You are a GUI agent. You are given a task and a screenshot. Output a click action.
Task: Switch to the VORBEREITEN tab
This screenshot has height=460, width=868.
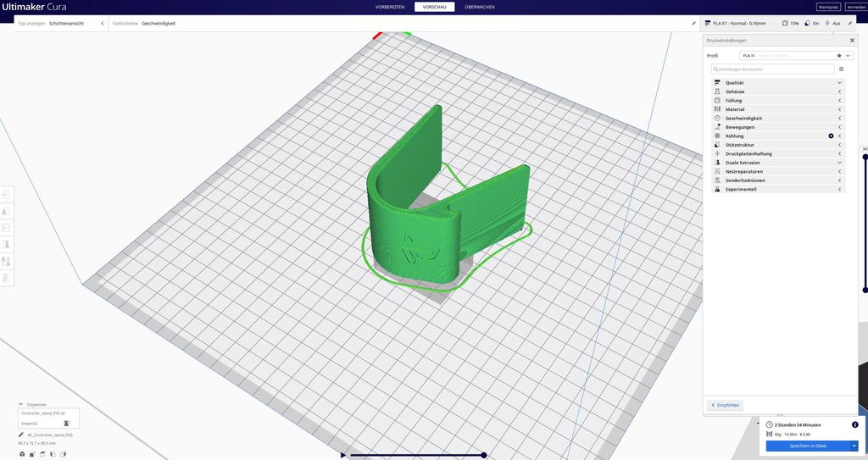[390, 7]
